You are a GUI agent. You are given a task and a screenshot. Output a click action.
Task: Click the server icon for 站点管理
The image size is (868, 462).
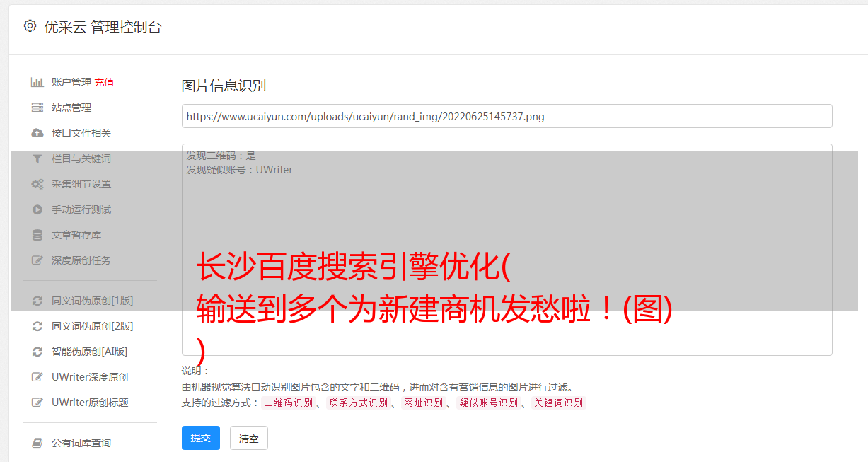(37, 108)
